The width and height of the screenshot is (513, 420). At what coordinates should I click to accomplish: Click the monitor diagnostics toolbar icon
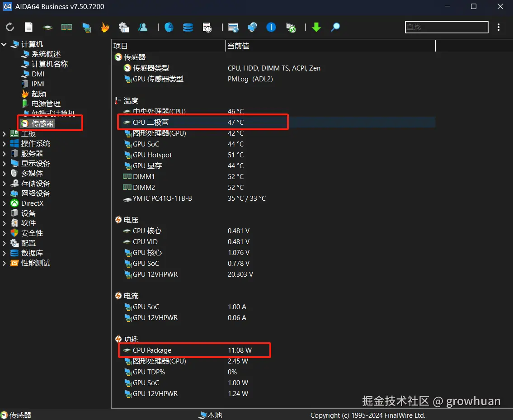(x=86, y=27)
